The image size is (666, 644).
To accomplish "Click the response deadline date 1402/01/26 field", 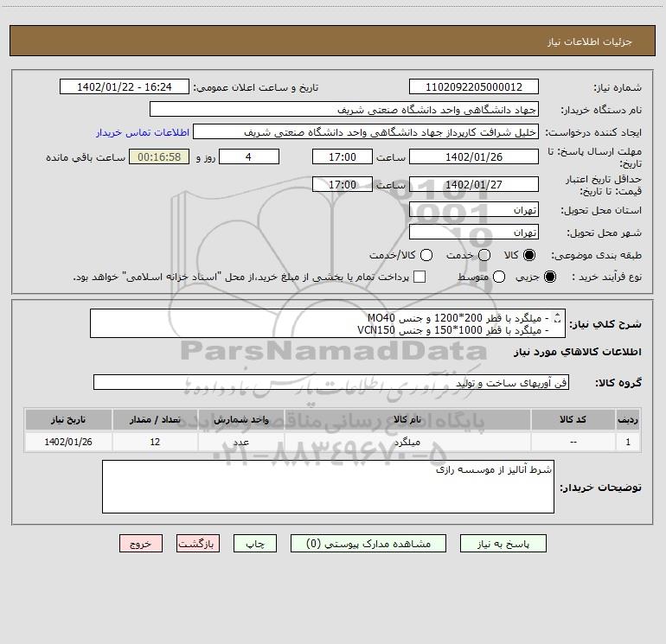I will click(x=474, y=156).
